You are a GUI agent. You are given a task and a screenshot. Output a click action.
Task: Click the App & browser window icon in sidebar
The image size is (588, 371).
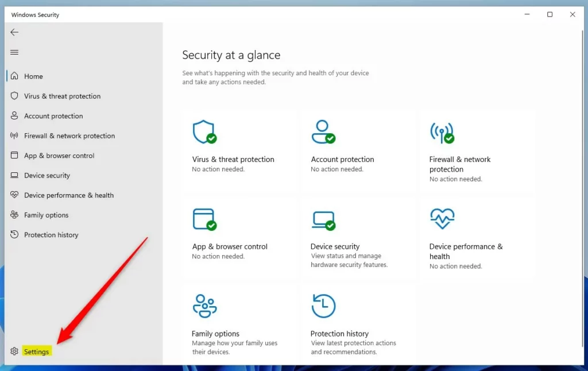pos(14,155)
